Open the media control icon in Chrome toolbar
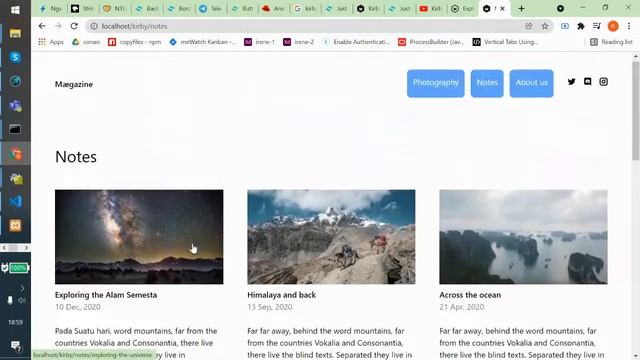Screen dimensions: 640x360 597,26
